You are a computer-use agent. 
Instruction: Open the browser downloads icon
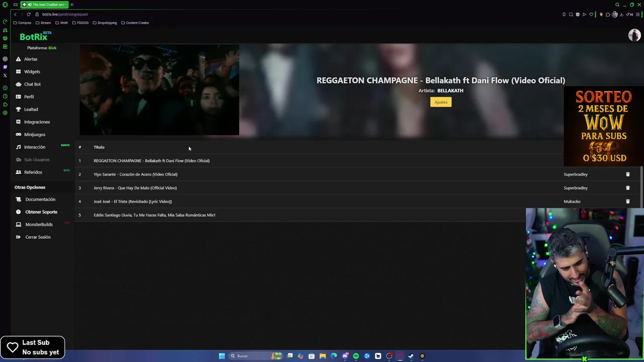pyautogui.click(x=621, y=15)
